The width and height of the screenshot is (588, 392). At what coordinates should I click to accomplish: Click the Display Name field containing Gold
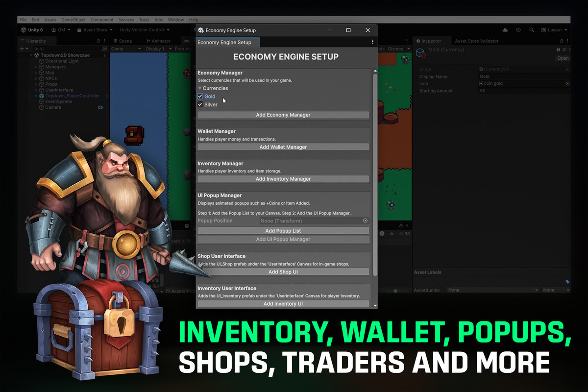click(x=524, y=77)
